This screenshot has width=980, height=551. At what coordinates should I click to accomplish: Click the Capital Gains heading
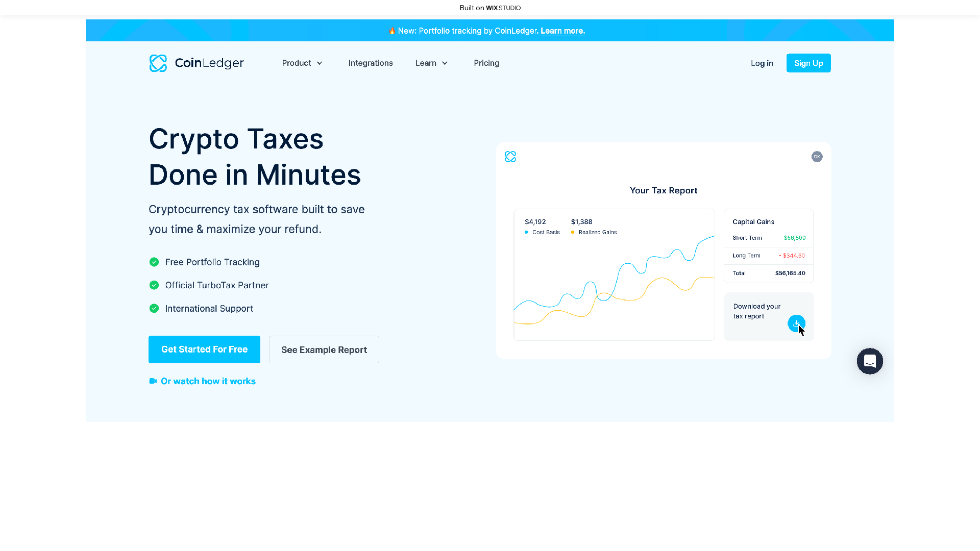pyautogui.click(x=753, y=222)
